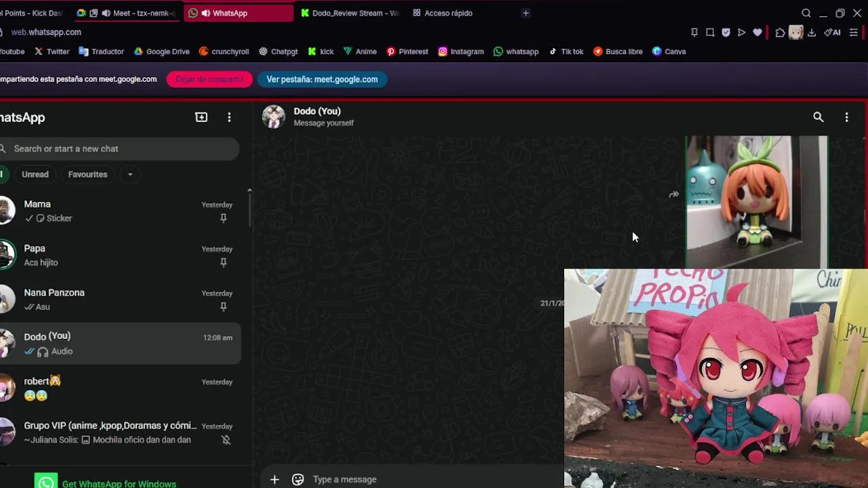This screenshot has height=488, width=868.
Task: Open the Pinterest bookmark
Action: click(408, 52)
